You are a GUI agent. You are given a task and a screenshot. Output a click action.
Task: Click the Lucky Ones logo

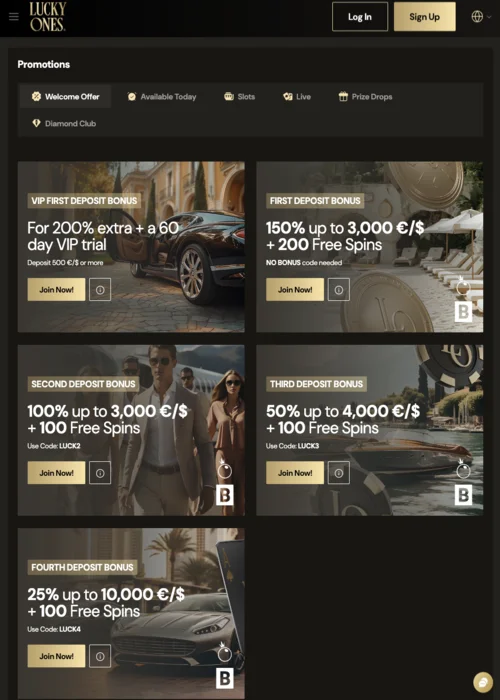(x=48, y=17)
